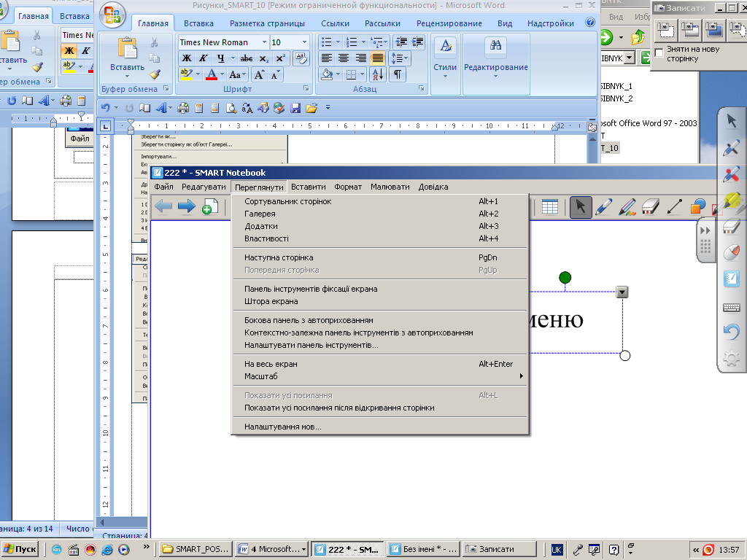Capture a freehand area in Записати toolbar

[x=737, y=29]
